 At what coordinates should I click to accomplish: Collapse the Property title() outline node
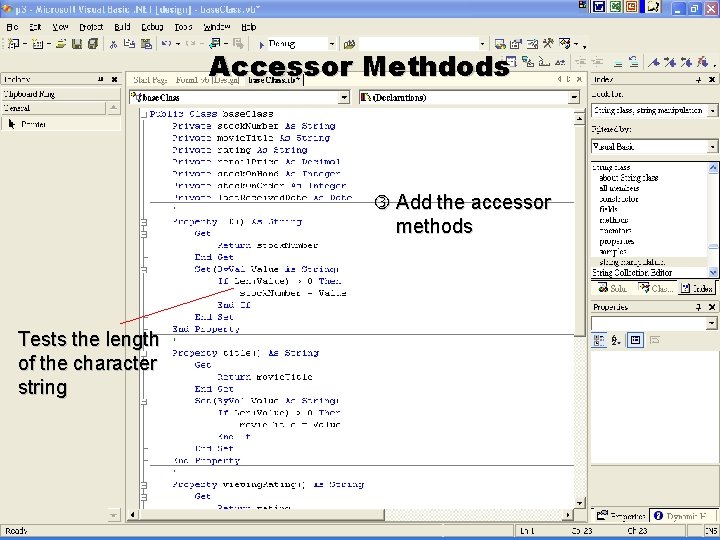click(x=144, y=353)
